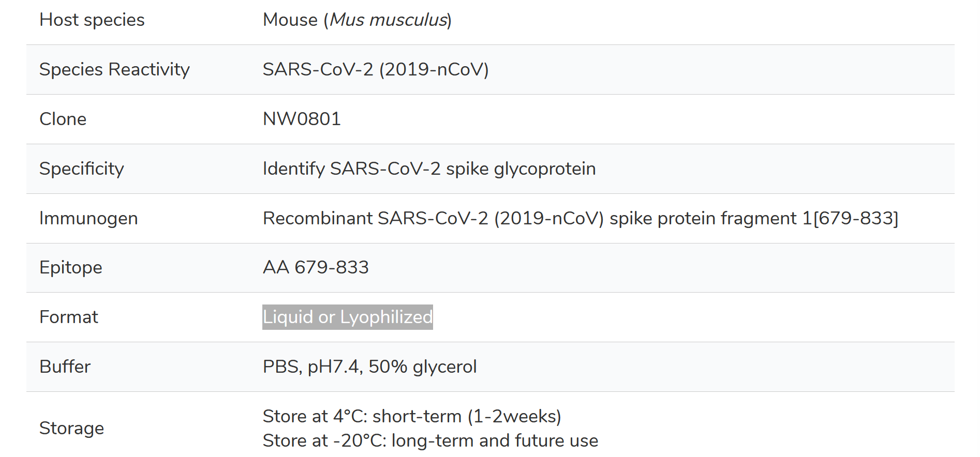Click the PBS, pH7.4, 50% glycerol value
The width and height of the screenshot is (980, 457).
(x=369, y=367)
